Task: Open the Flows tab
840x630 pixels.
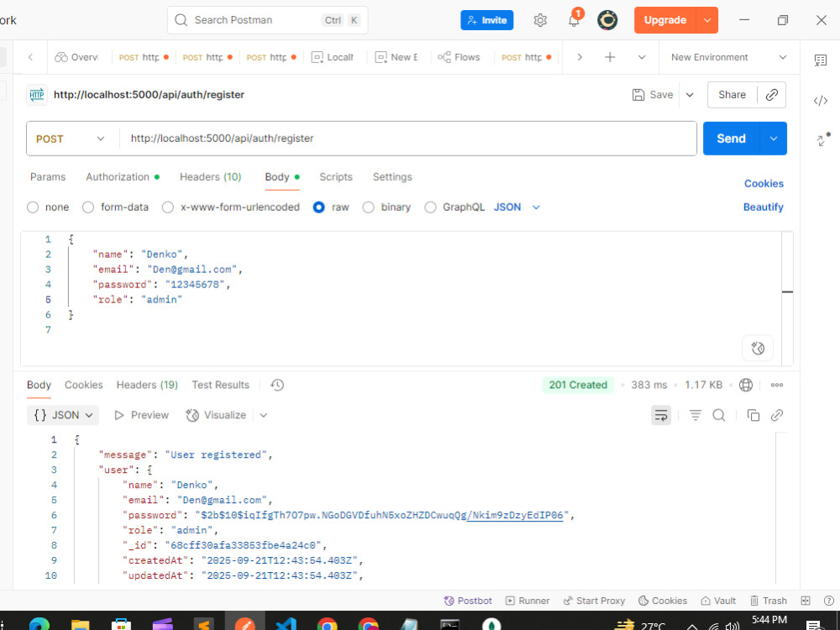Action: click(459, 57)
